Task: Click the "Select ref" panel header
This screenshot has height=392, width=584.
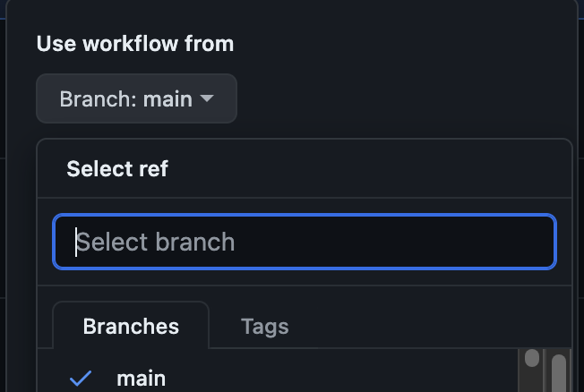Action: pos(117,169)
